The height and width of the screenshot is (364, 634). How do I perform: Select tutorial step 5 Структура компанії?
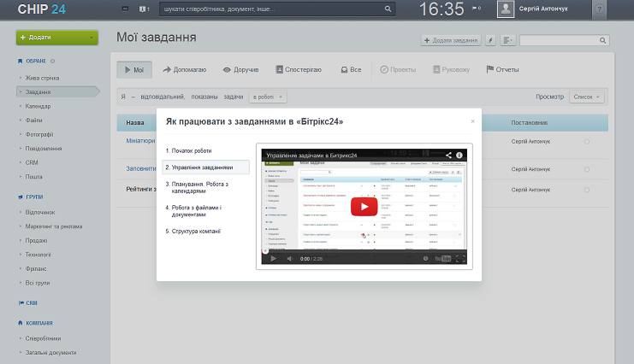pyautogui.click(x=193, y=232)
